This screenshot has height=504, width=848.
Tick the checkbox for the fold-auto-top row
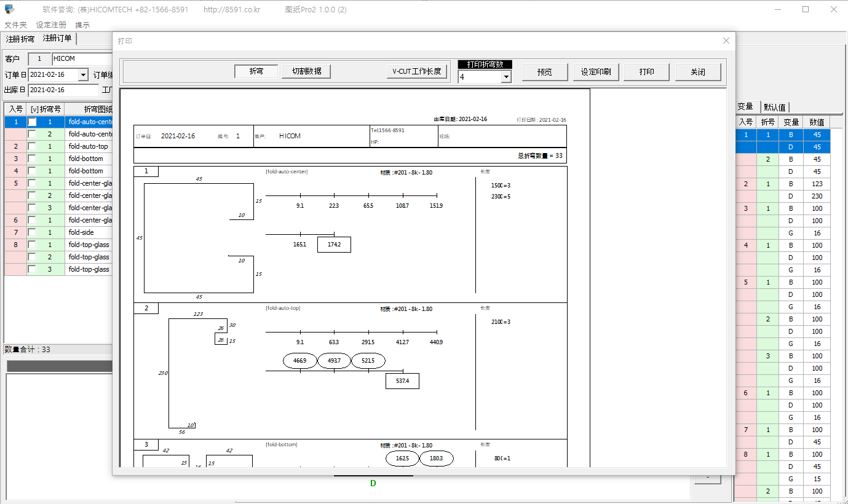(x=32, y=146)
